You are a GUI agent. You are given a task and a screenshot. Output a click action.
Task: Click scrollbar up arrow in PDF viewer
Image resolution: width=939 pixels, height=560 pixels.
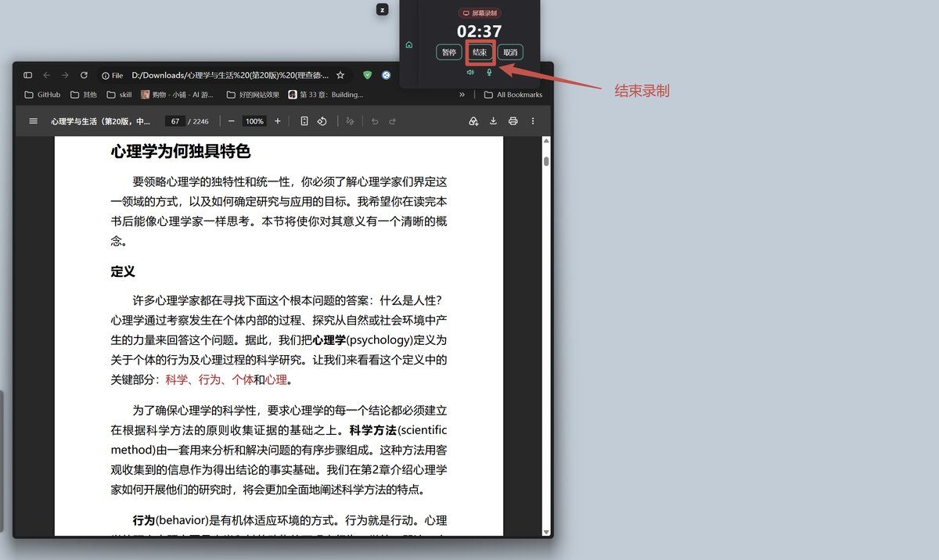click(x=546, y=142)
